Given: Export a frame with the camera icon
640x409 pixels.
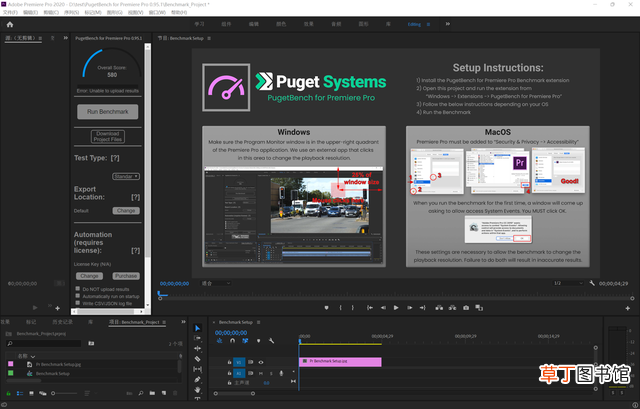Looking at the screenshot, I should (x=466, y=308).
